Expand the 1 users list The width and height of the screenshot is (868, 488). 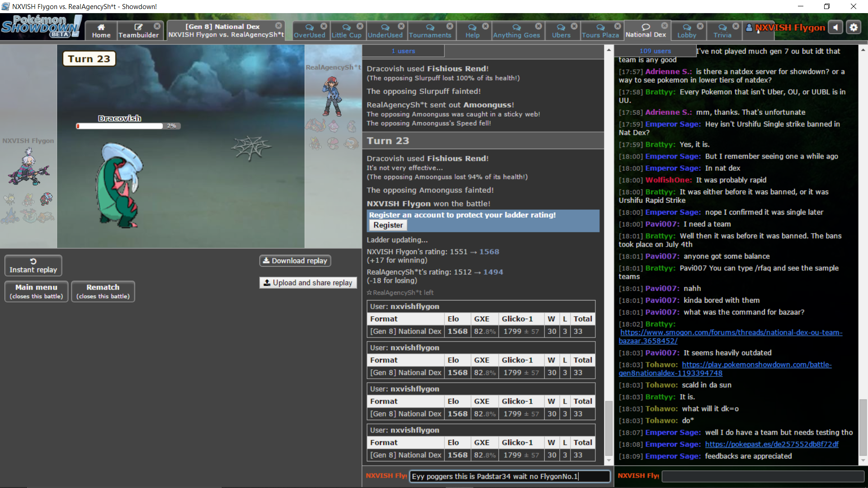click(x=403, y=51)
